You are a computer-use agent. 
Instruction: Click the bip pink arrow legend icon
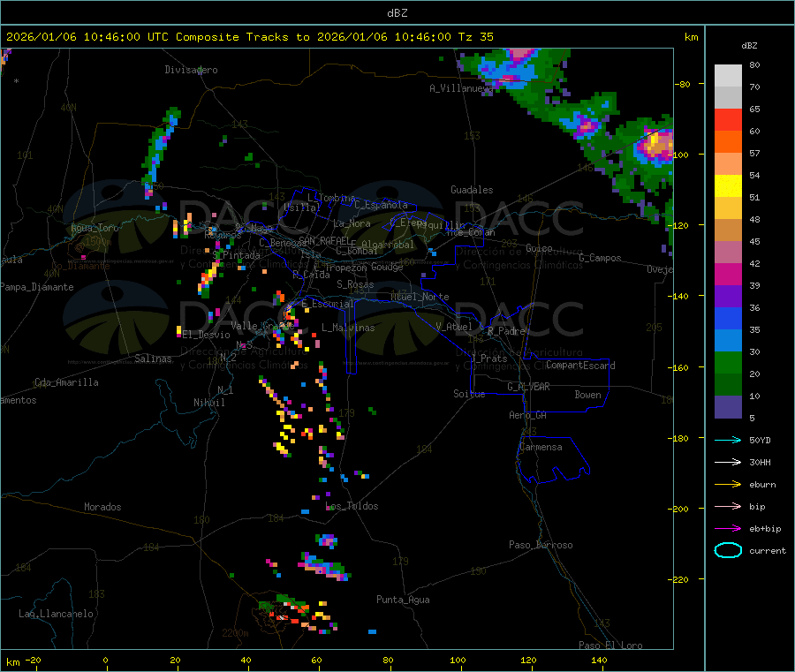(x=728, y=506)
